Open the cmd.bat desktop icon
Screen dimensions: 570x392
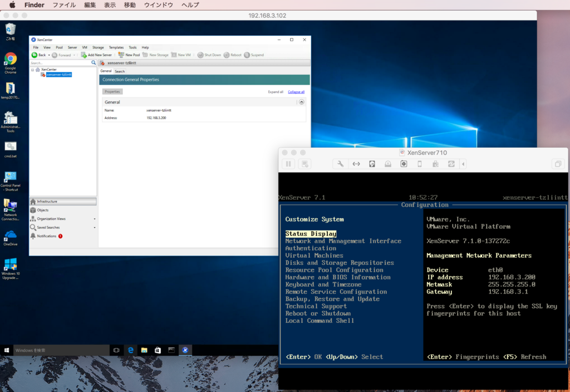point(10,149)
